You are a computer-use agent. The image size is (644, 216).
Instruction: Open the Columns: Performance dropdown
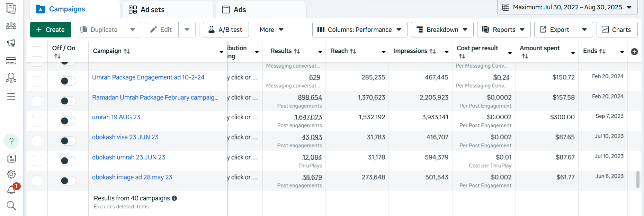359,30
